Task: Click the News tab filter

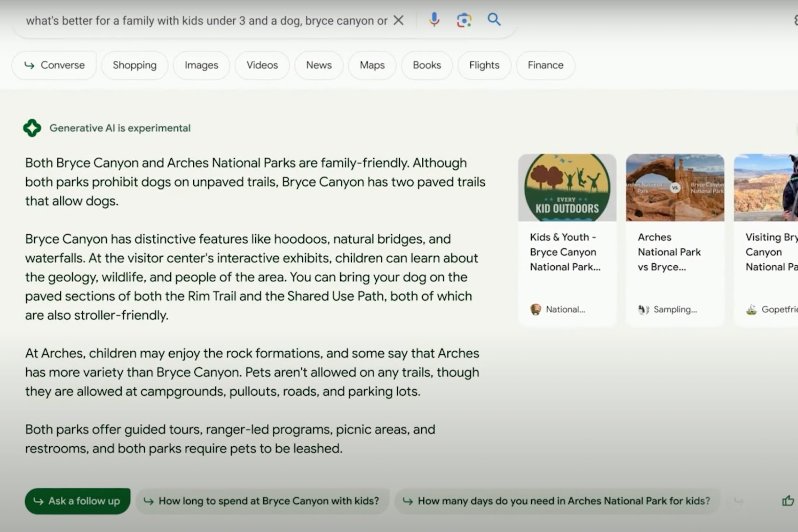Action: [x=318, y=64]
